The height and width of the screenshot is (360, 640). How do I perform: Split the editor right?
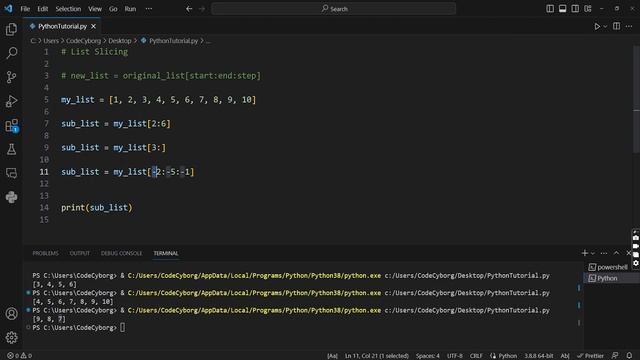coord(616,26)
